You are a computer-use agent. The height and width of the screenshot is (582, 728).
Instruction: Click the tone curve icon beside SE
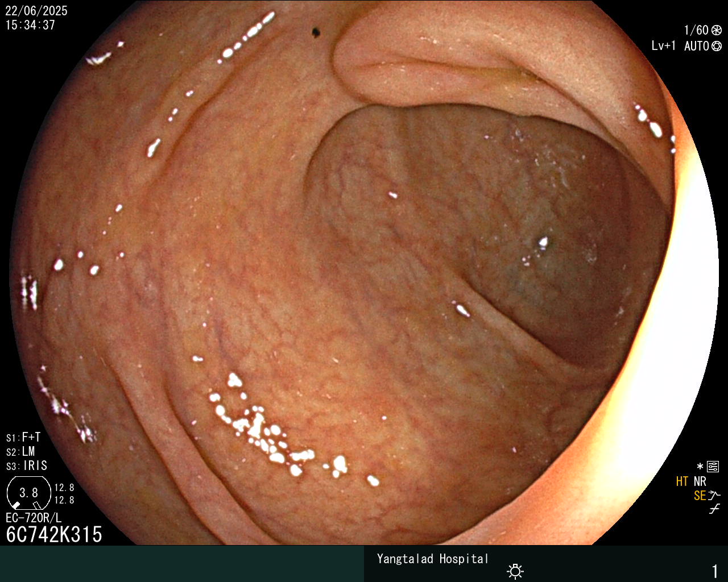pos(714,496)
